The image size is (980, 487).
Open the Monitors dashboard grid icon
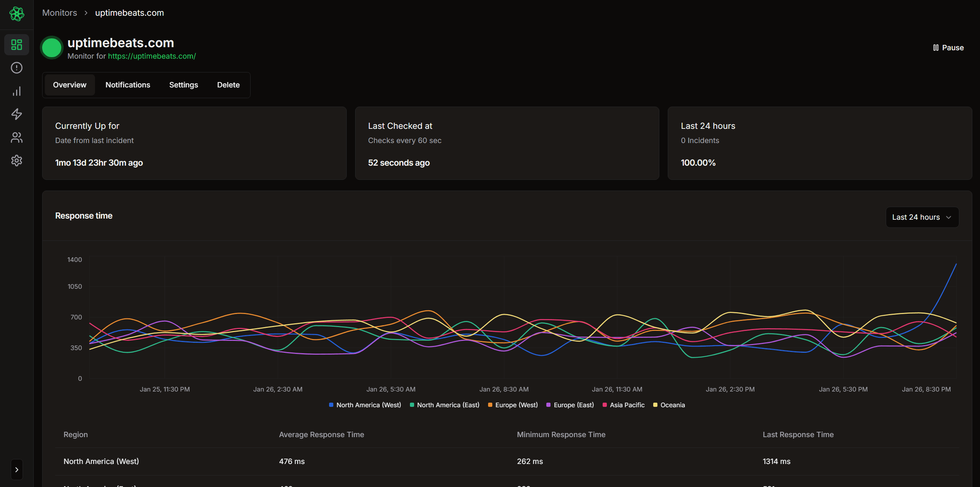(16, 44)
